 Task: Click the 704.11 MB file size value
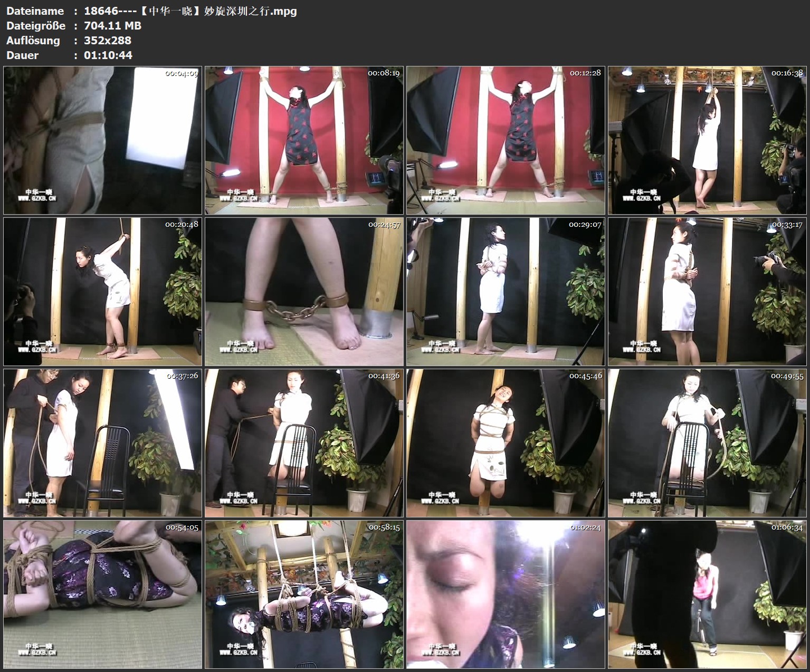tap(112, 26)
